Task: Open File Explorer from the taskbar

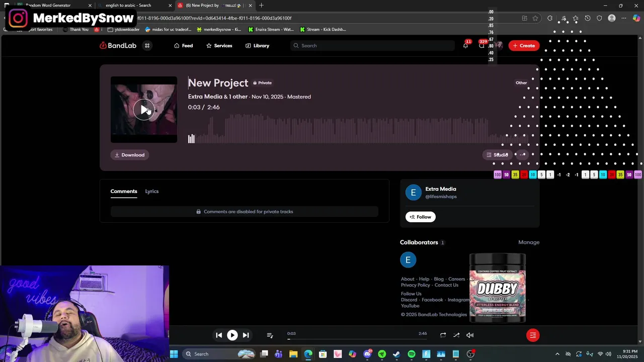Action: 293,354
